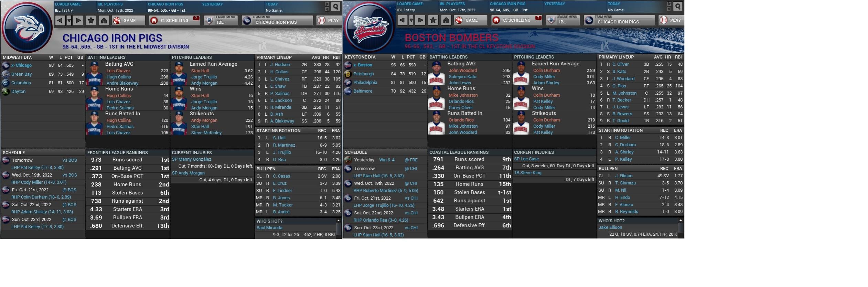Open Raúl Miranda in Chicago's Who's Hot

pos(269,228)
